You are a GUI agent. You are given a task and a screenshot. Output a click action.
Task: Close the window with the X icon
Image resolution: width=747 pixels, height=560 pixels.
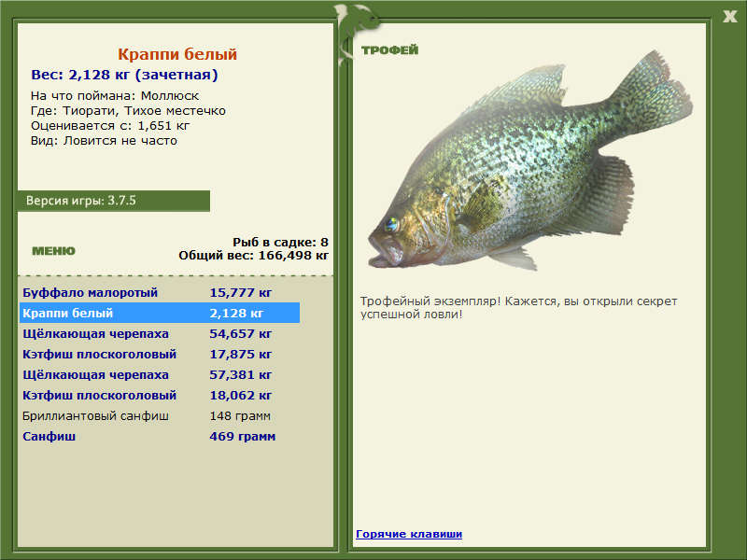coord(729,17)
